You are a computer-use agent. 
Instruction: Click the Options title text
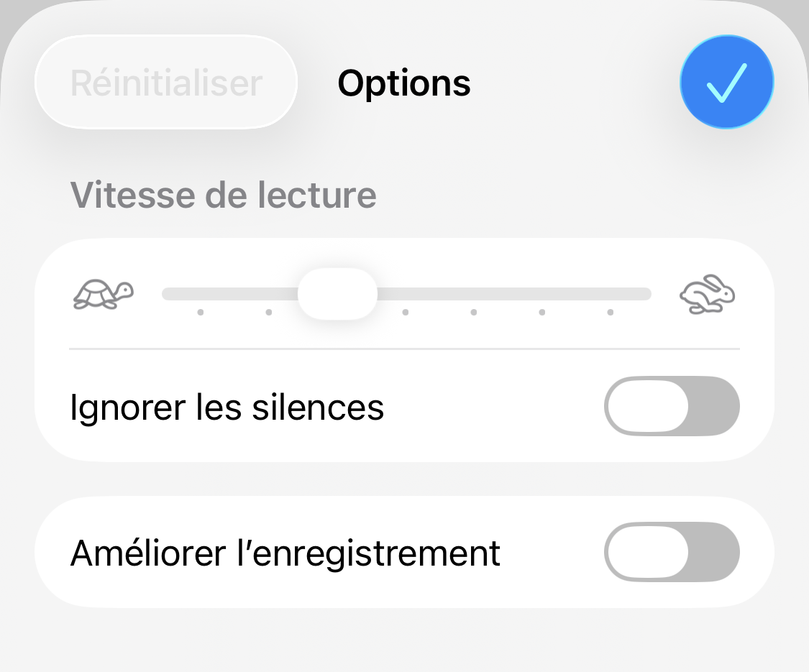404,83
